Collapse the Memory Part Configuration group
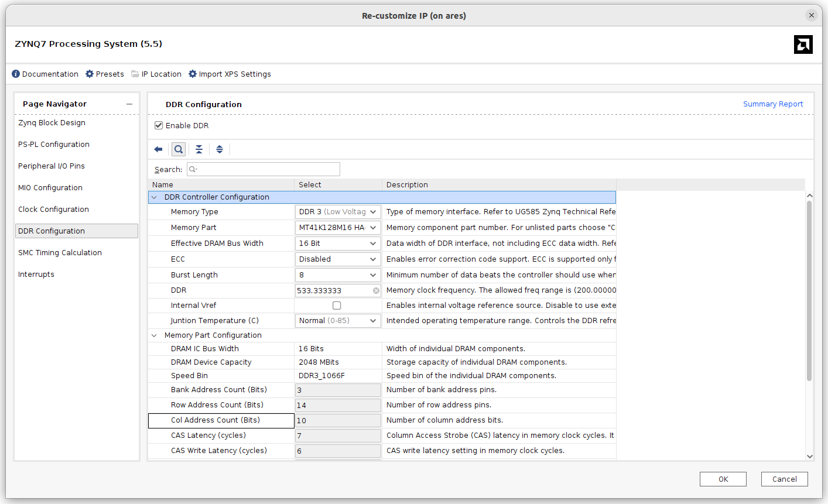Image resolution: width=828 pixels, height=504 pixels. (154, 335)
